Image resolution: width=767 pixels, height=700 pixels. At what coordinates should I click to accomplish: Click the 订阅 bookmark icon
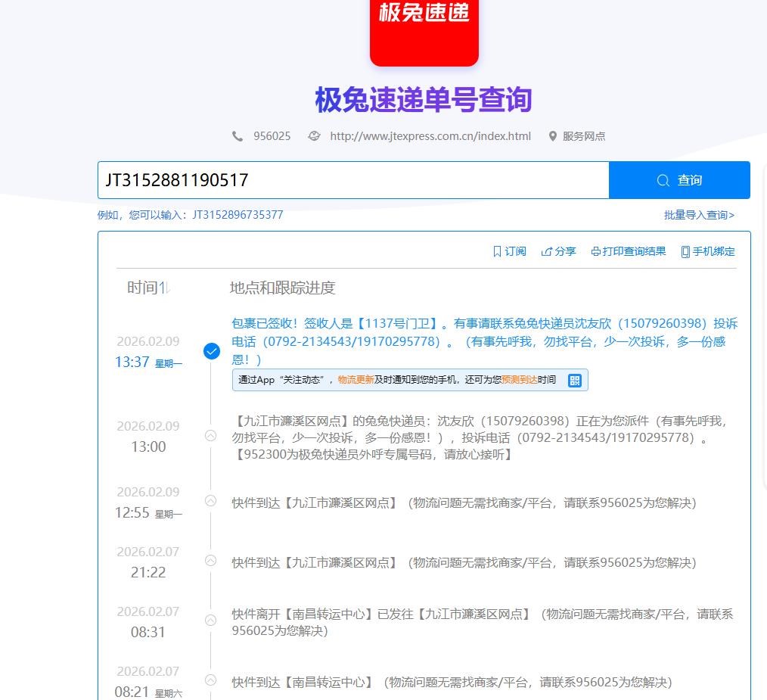[497, 251]
